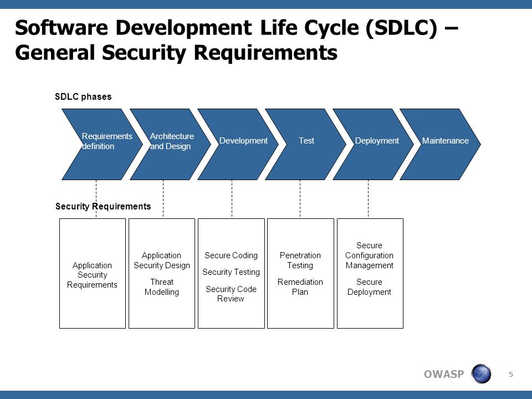Click the Security Code Review text
532x399 pixels.
[231, 294]
